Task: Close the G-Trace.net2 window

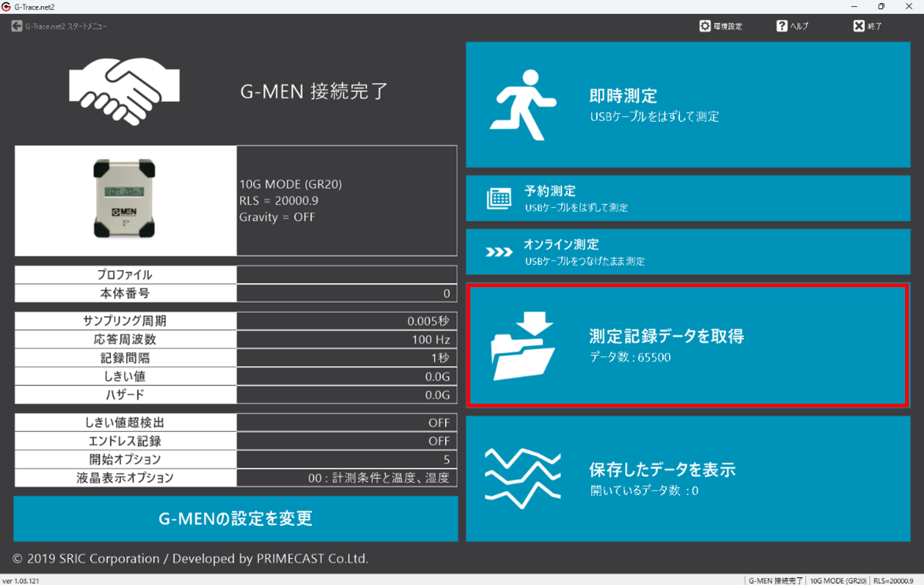Action: pyautogui.click(x=909, y=6)
